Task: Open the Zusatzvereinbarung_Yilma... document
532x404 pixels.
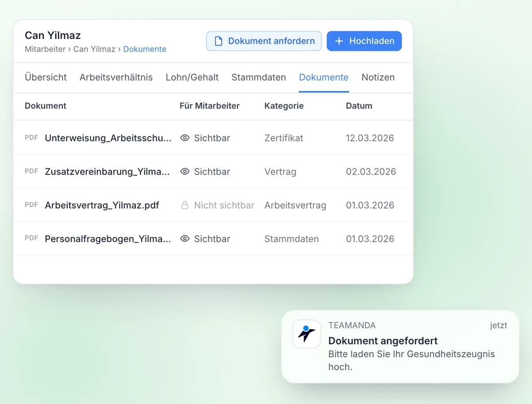Action: [x=107, y=172]
